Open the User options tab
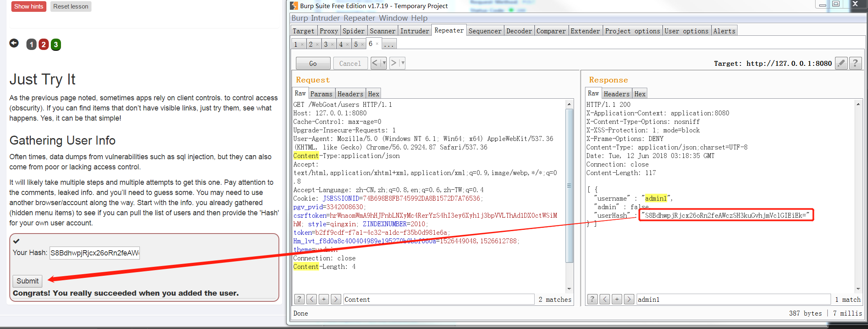Viewport: 868px width, 329px height. pos(687,31)
